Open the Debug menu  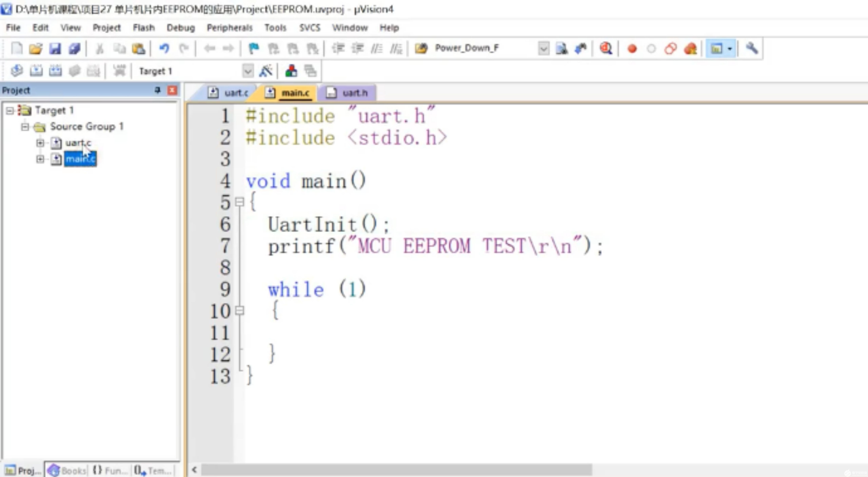point(181,28)
